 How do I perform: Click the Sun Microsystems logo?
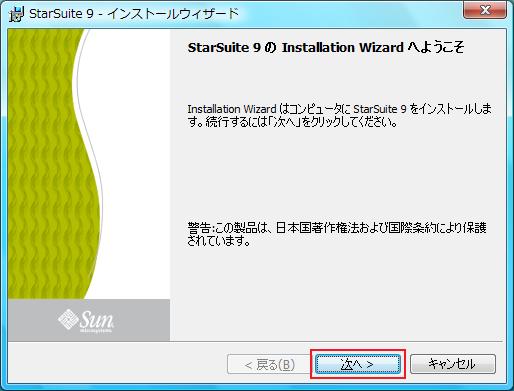coord(86,320)
